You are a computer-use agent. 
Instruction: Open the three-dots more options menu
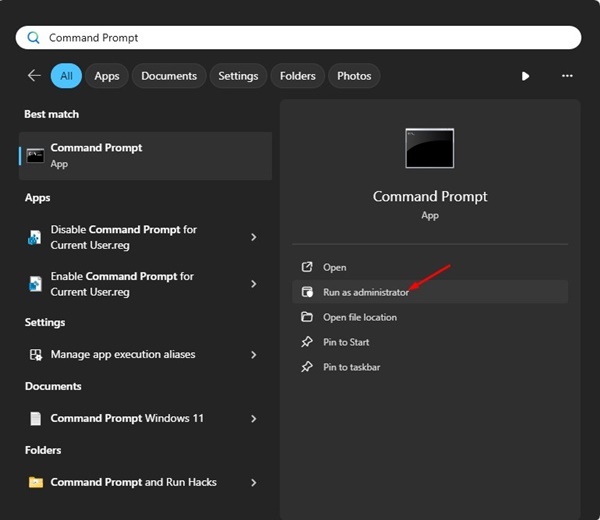tap(567, 76)
